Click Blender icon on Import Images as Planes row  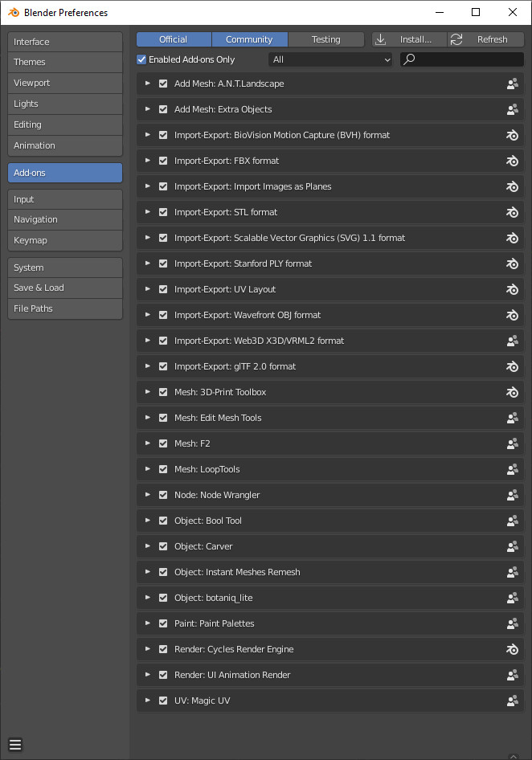512,186
